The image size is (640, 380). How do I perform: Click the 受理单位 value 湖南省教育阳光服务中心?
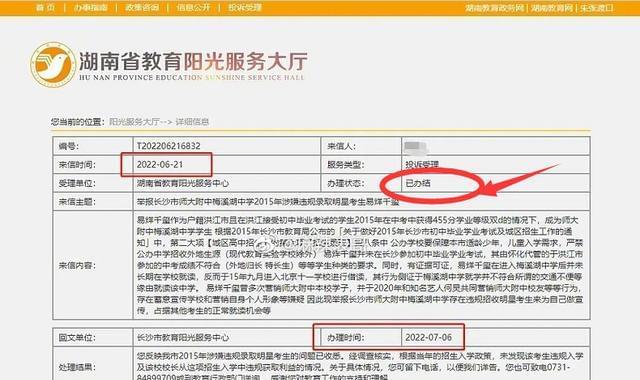[x=182, y=183]
